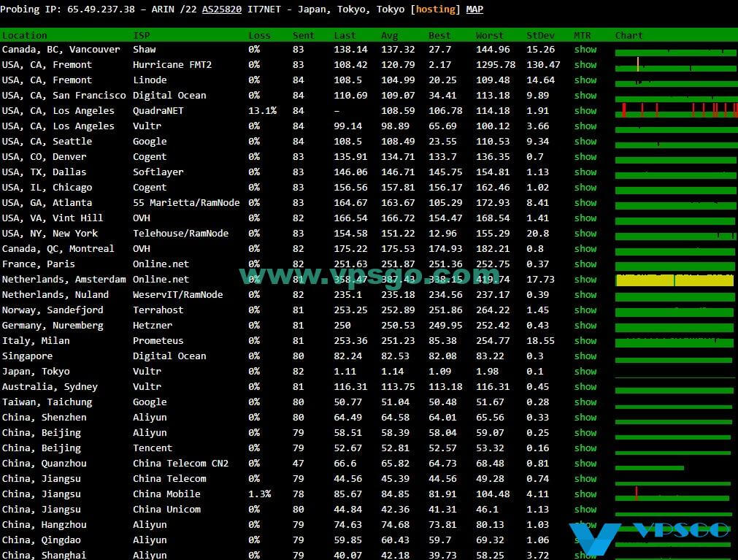738x560 pixels.
Task: Show MTR for Denver Cogent
Action: point(585,157)
